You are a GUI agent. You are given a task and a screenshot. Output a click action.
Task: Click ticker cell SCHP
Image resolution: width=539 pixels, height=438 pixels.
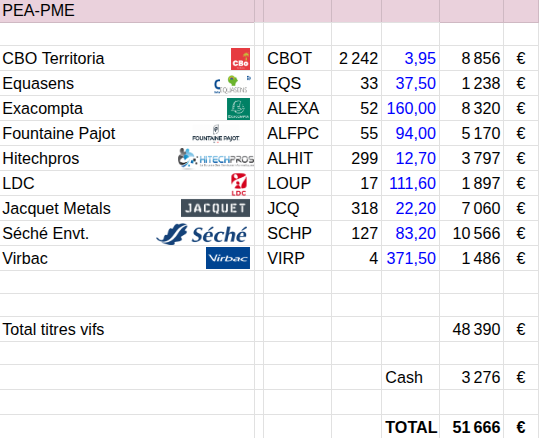point(297,233)
